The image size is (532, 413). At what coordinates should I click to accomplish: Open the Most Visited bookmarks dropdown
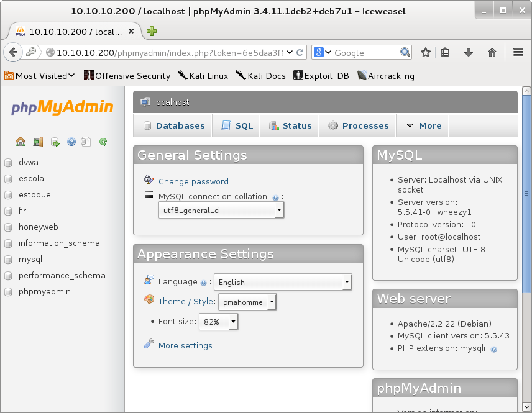[39, 76]
